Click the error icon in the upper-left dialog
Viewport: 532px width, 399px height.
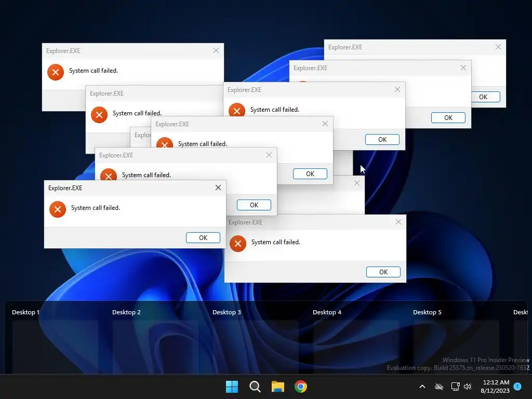[x=56, y=72]
